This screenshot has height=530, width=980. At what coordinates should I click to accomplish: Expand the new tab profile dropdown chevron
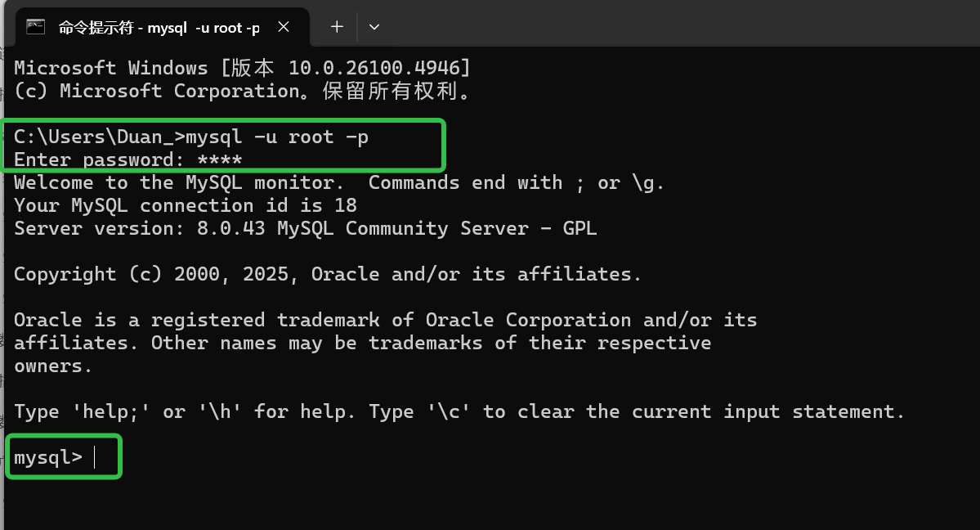tap(374, 27)
